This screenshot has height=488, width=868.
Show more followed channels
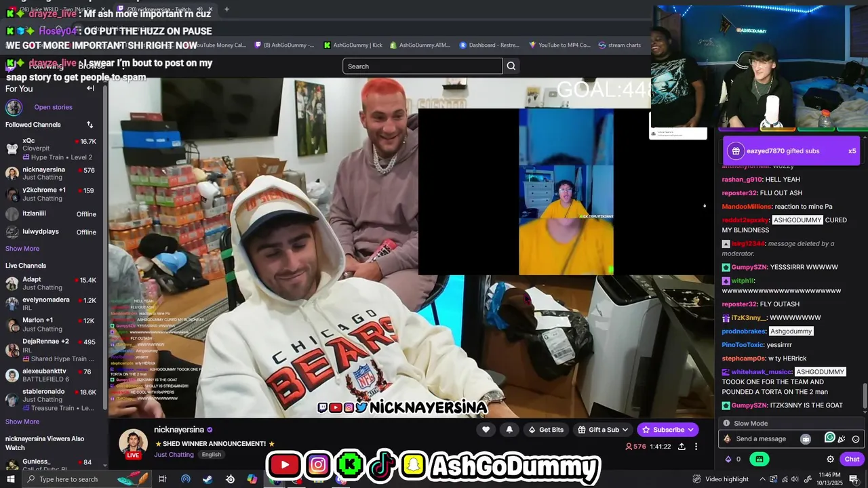[x=22, y=249]
